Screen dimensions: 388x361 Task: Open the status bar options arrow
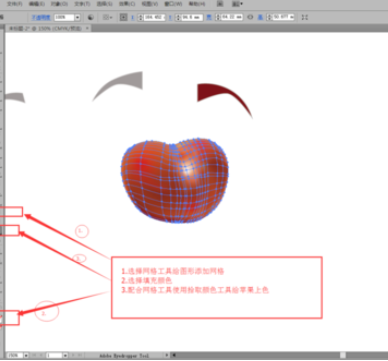tap(167, 355)
